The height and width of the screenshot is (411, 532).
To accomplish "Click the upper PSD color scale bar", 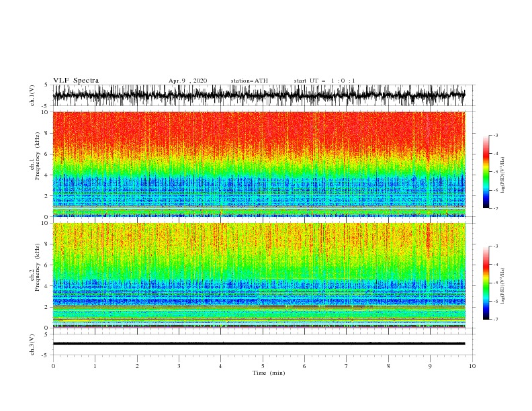I will point(486,171).
